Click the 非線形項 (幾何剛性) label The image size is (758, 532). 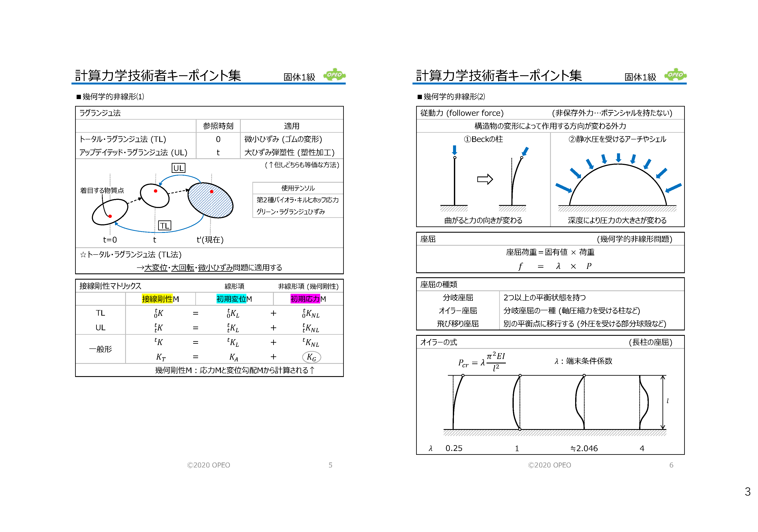pos(308,286)
